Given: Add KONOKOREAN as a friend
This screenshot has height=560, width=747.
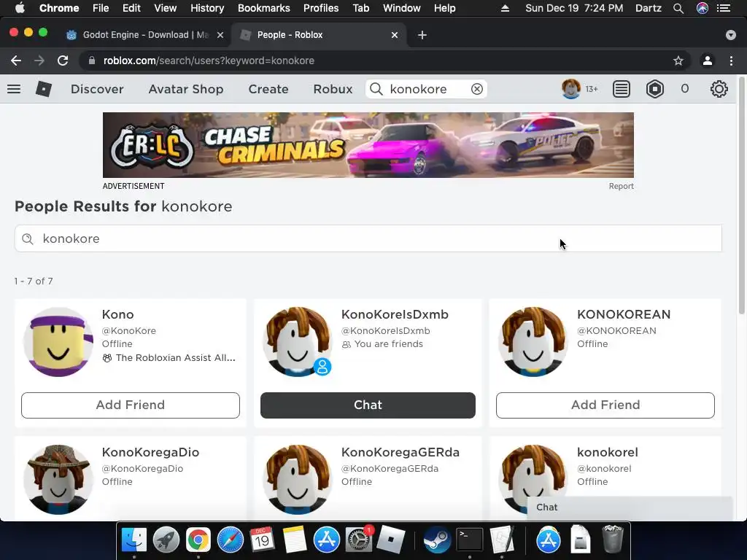Looking at the screenshot, I should [605, 405].
